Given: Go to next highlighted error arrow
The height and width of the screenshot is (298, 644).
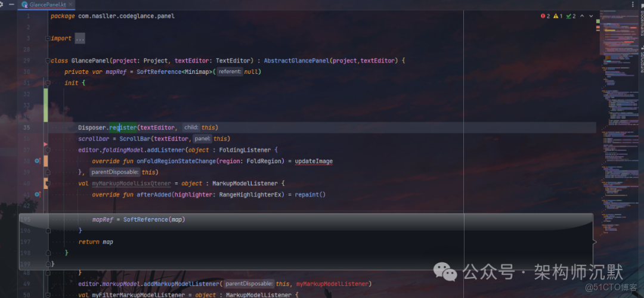Looking at the screenshot, I should coord(591,16).
